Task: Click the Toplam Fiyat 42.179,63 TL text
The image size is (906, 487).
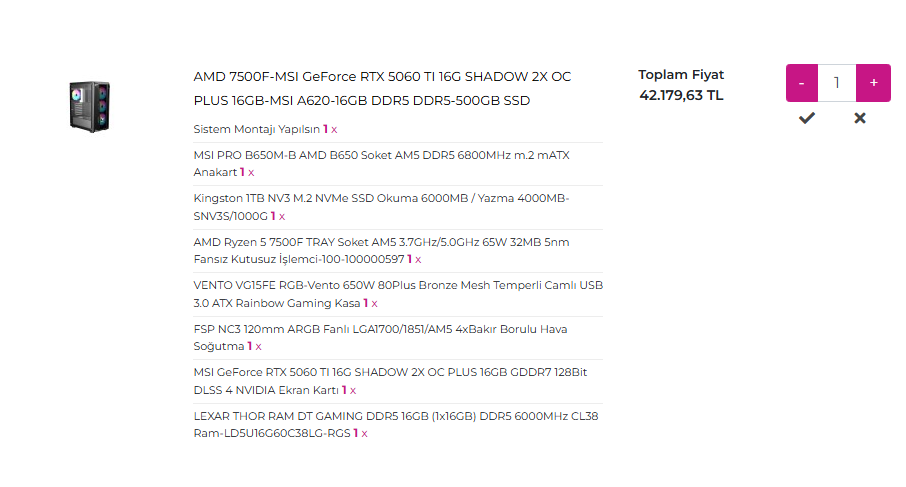Action: pyautogui.click(x=681, y=85)
